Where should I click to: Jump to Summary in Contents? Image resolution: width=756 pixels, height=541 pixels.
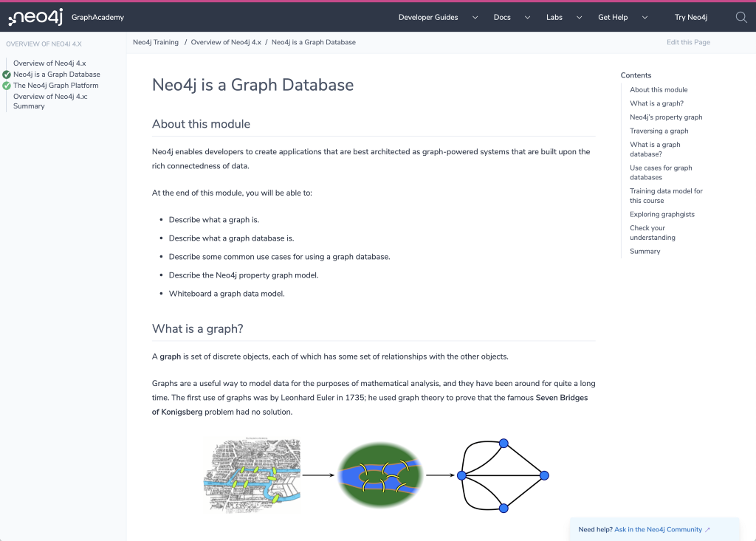pos(645,251)
